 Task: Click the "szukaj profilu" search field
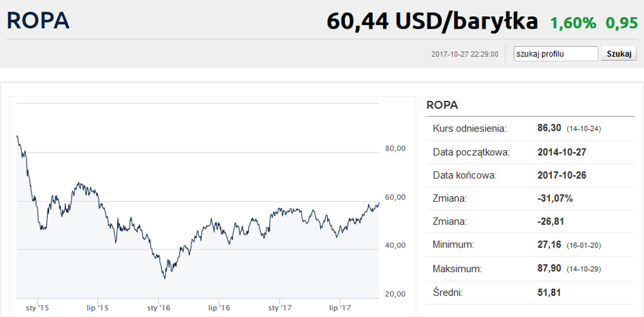[555, 54]
